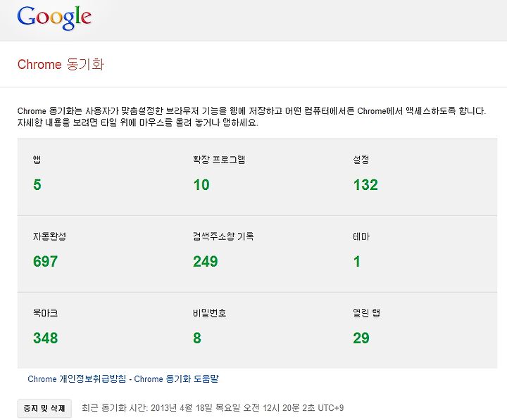Screen dimensions: 507x420
Task: Select the 자동완성 tile showing 697
Action: pos(97,254)
